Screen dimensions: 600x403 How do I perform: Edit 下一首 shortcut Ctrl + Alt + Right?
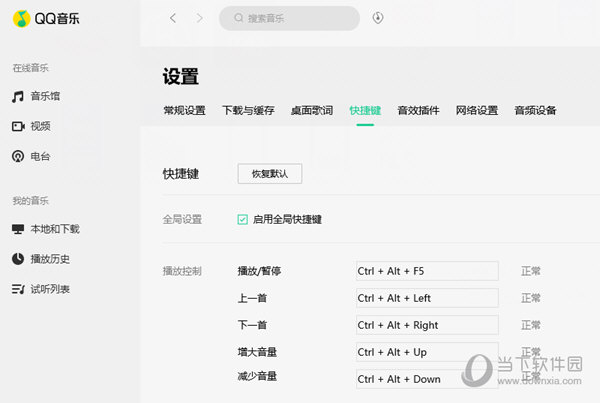click(427, 325)
